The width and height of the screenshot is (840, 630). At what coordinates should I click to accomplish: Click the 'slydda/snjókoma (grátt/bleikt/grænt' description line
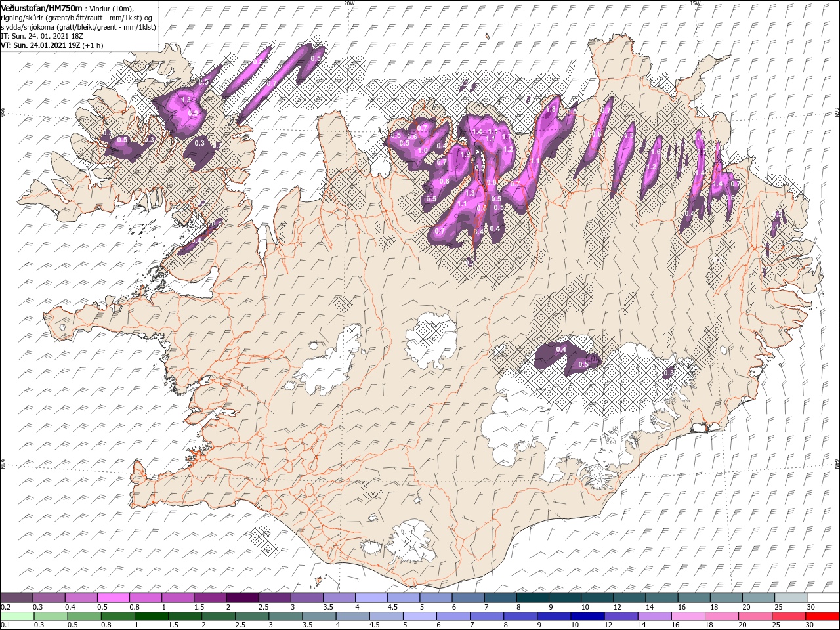pos(78,27)
